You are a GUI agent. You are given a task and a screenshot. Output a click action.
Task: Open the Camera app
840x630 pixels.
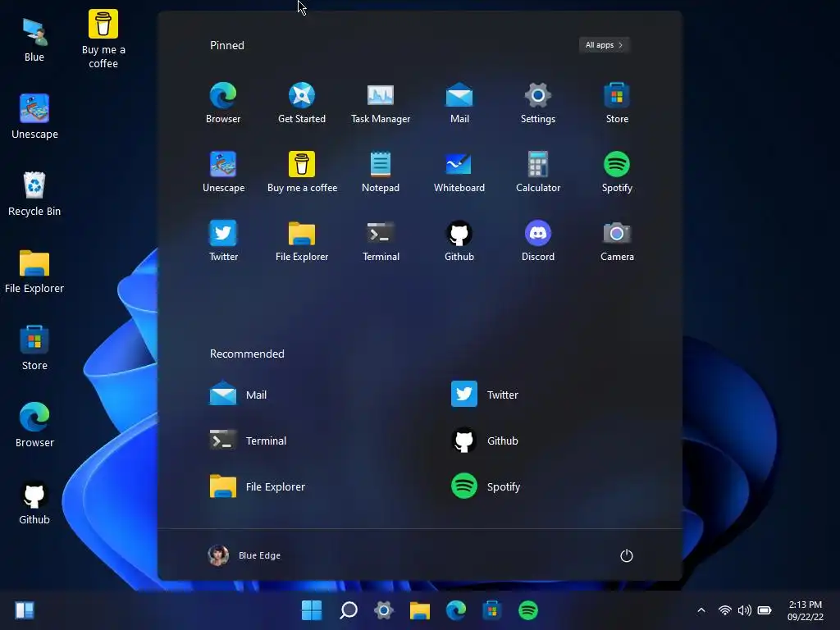[617, 241]
